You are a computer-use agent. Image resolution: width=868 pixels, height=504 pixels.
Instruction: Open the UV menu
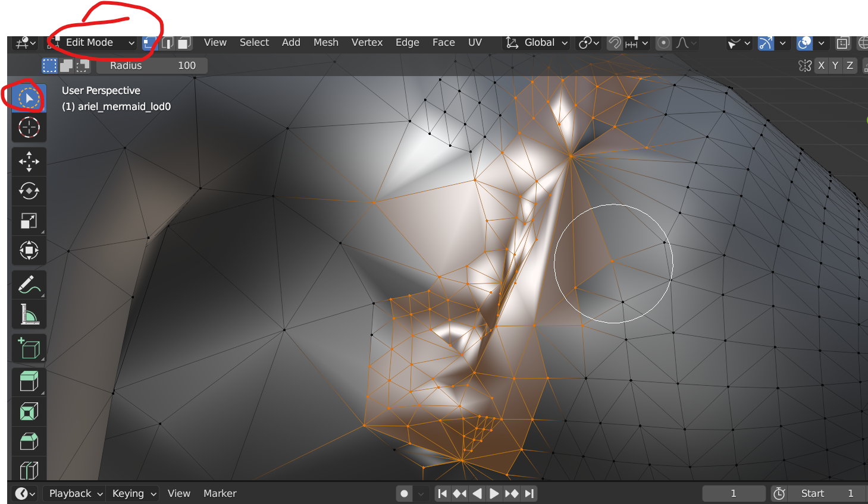pyautogui.click(x=475, y=43)
